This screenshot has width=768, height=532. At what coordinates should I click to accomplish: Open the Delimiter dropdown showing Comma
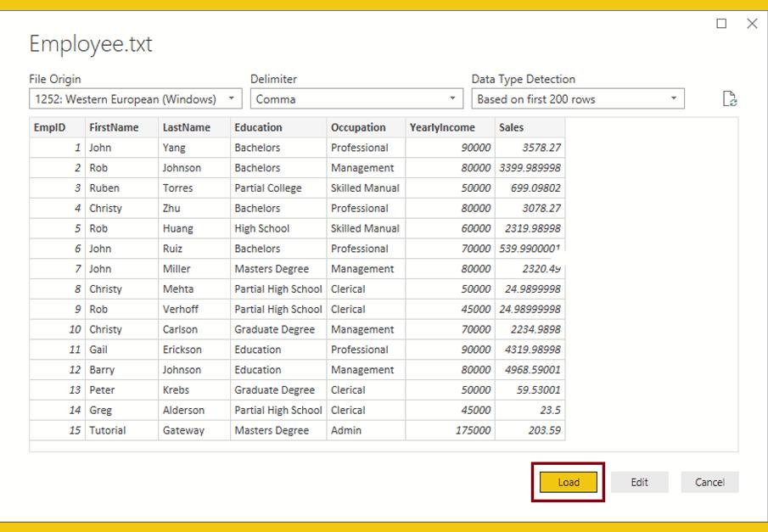point(356,99)
